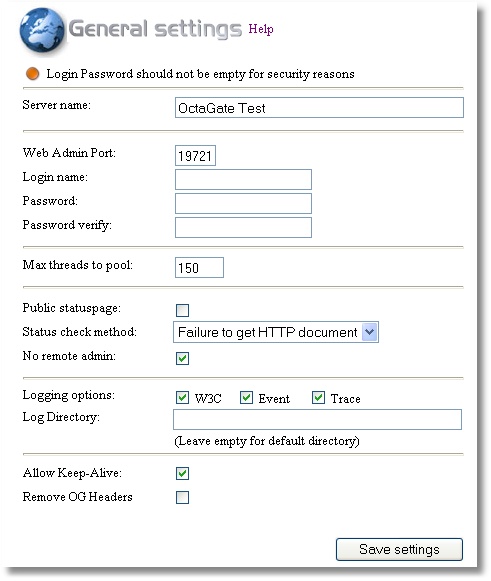Uncheck Allow Keep-Alive option
This screenshot has height=581, width=491.
pos(182,473)
